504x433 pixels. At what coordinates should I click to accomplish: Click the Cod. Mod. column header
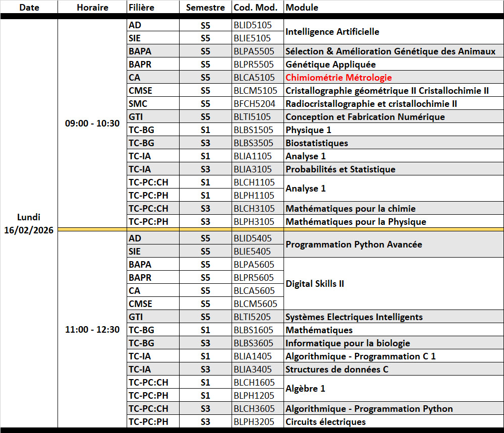point(257,8)
